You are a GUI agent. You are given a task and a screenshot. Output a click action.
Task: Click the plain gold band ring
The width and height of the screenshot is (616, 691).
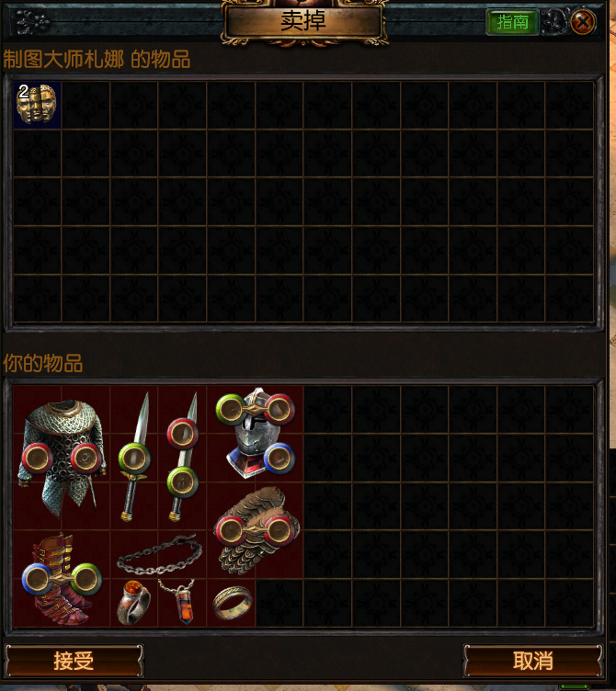coord(233,603)
